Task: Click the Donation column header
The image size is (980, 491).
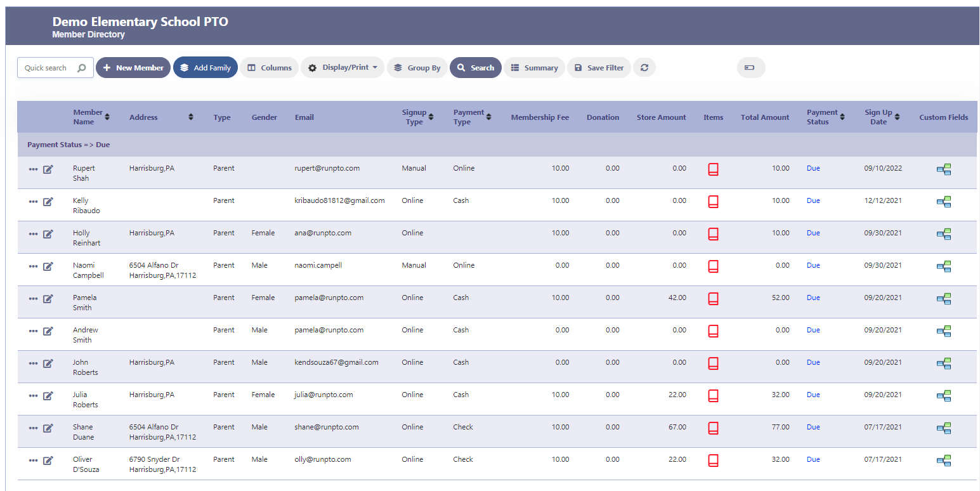Action: [603, 117]
